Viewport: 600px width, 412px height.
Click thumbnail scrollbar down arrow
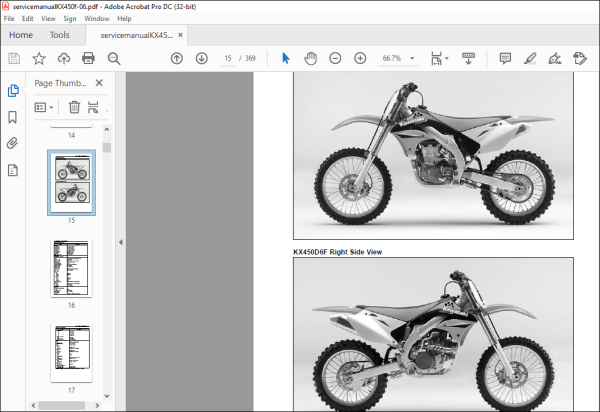(107, 396)
